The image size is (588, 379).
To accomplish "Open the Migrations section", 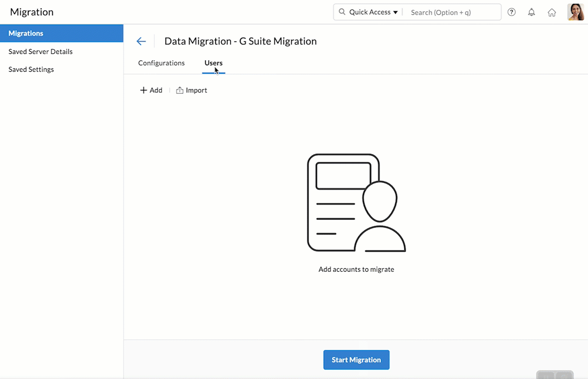I will pyautogui.click(x=25, y=33).
